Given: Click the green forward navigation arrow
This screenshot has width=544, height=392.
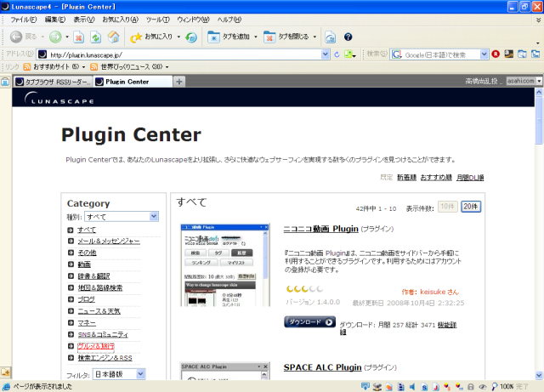Looking at the screenshot, I should tap(55, 37).
